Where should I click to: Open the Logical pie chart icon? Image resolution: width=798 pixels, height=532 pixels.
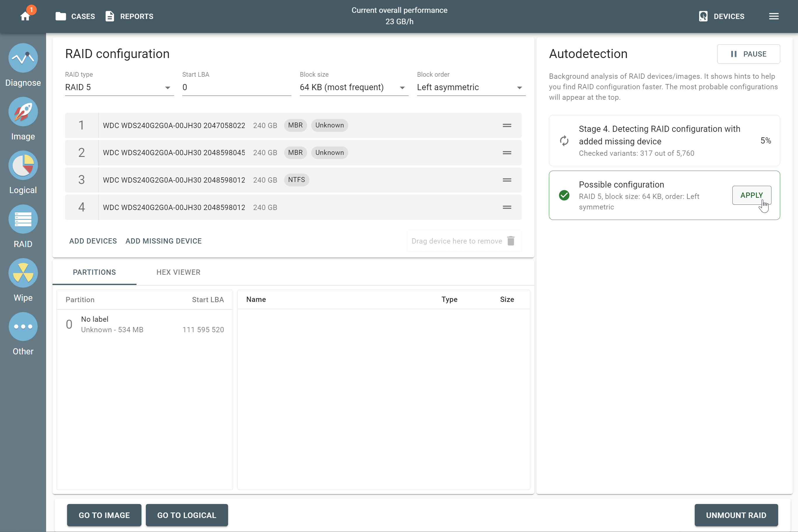pos(23,165)
